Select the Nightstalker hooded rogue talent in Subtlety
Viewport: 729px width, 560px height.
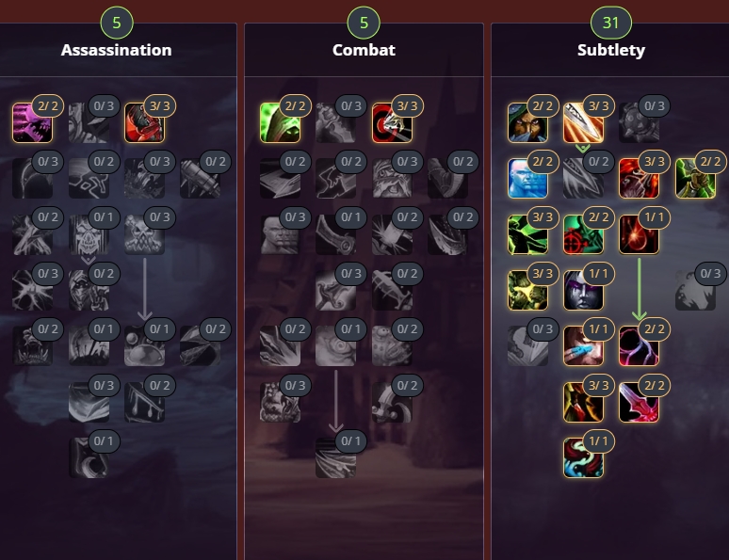527,122
